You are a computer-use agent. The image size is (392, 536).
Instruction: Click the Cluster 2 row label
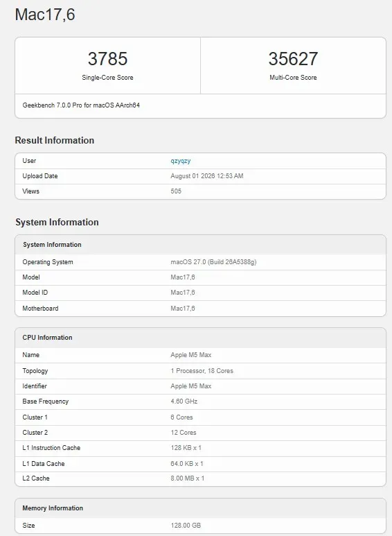pyautogui.click(x=35, y=433)
